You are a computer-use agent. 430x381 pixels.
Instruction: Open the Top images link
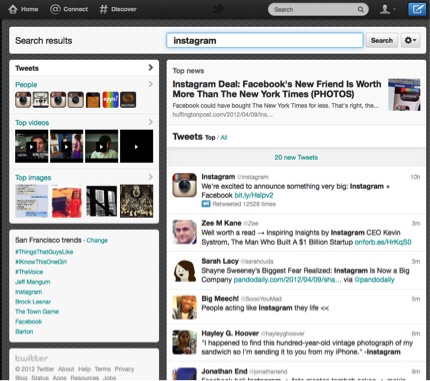coord(33,178)
